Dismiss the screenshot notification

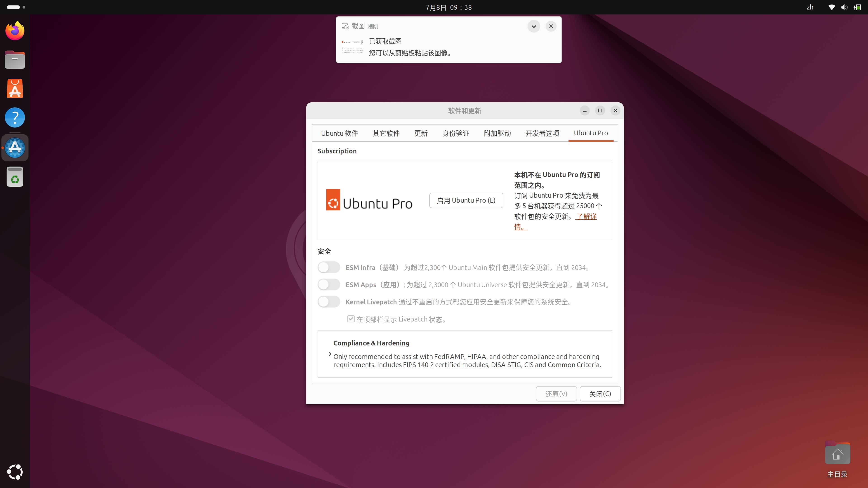click(x=551, y=26)
